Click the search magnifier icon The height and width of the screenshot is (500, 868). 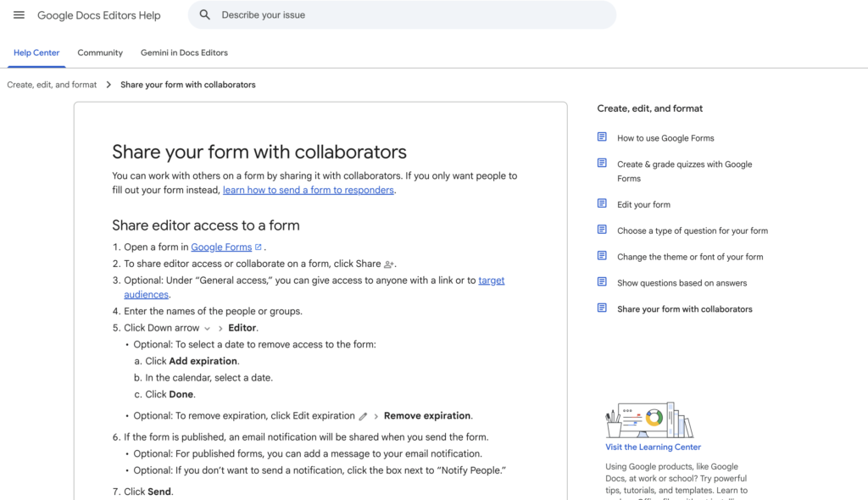pos(205,15)
